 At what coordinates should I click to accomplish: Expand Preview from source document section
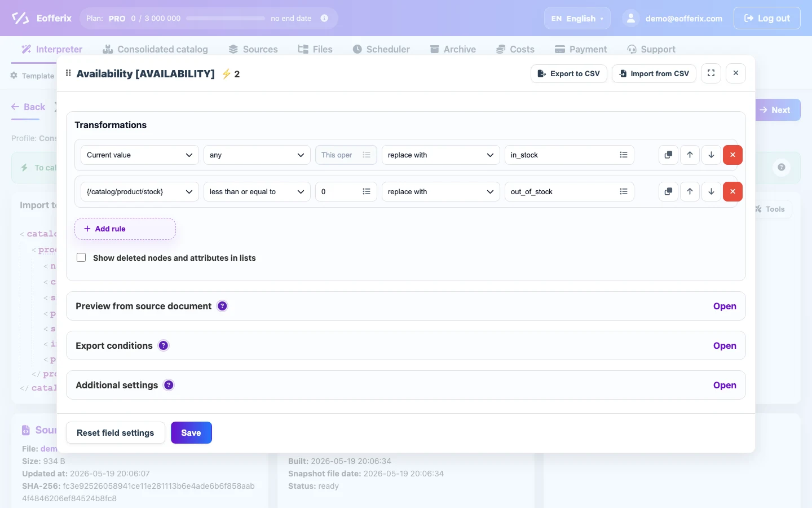[x=725, y=306]
